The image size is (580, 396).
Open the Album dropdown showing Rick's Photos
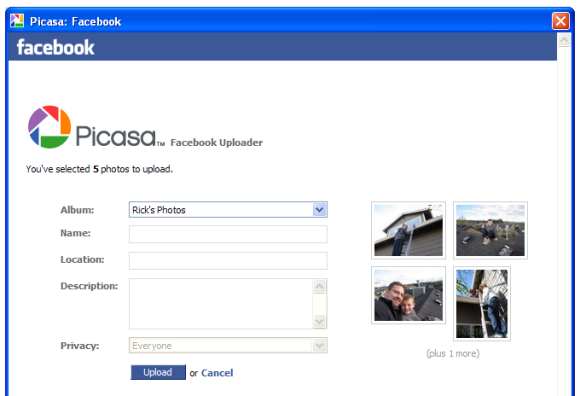tap(228, 210)
